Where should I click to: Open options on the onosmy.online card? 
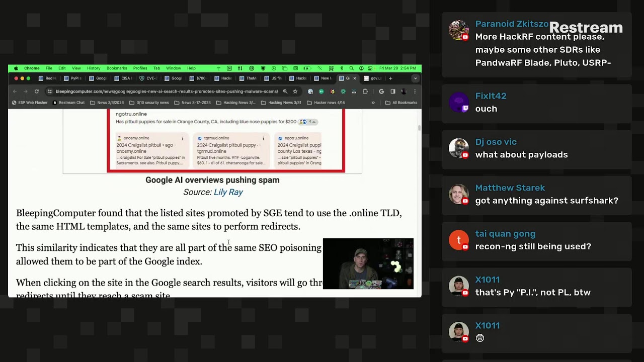[x=183, y=138]
